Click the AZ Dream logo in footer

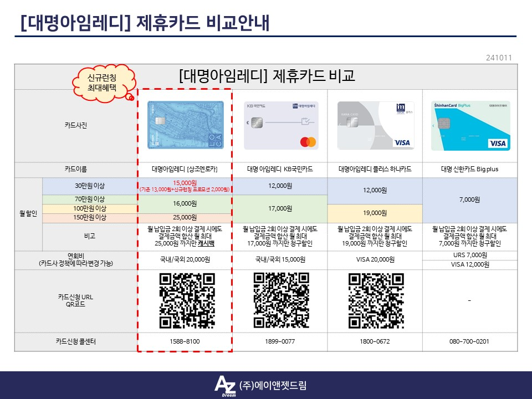(225, 386)
